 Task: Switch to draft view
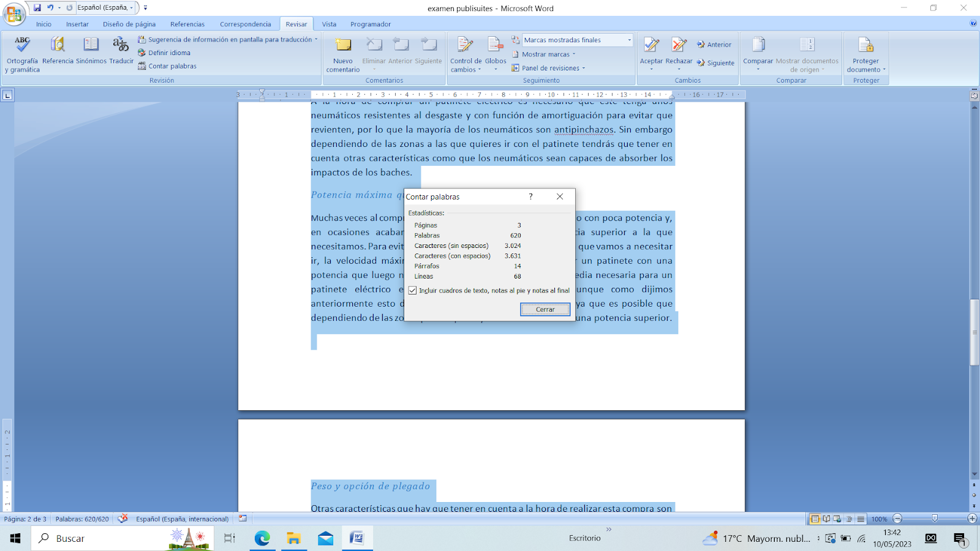point(861,519)
